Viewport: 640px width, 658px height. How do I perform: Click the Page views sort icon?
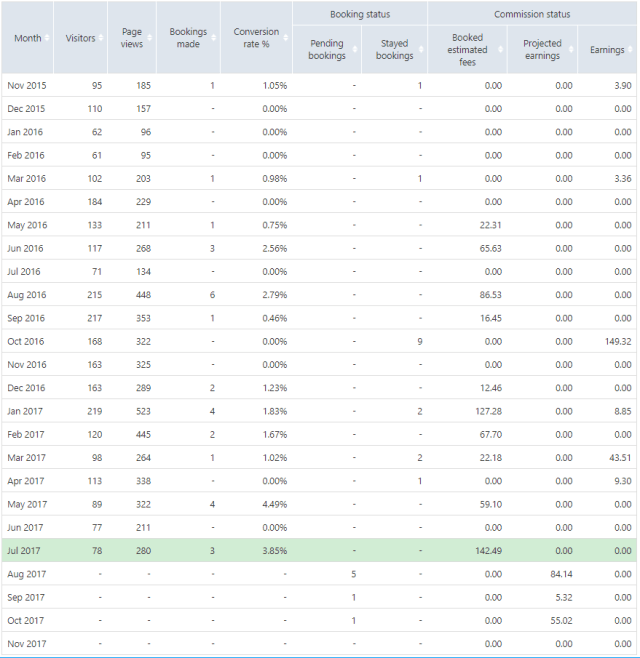point(149,39)
